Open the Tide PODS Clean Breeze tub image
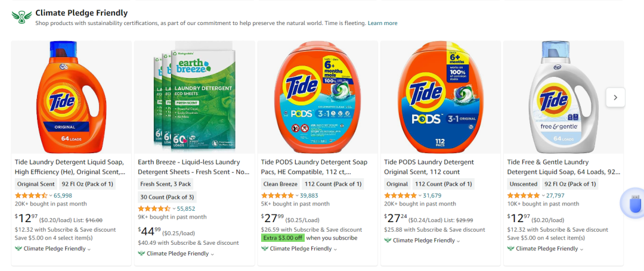 pyautogui.click(x=317, y=97)
